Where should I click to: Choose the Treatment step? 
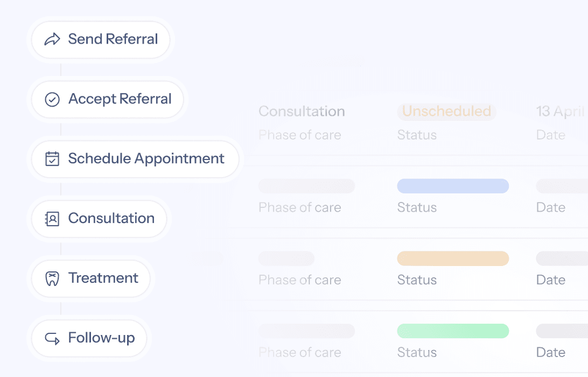click(x=103, y=278)
